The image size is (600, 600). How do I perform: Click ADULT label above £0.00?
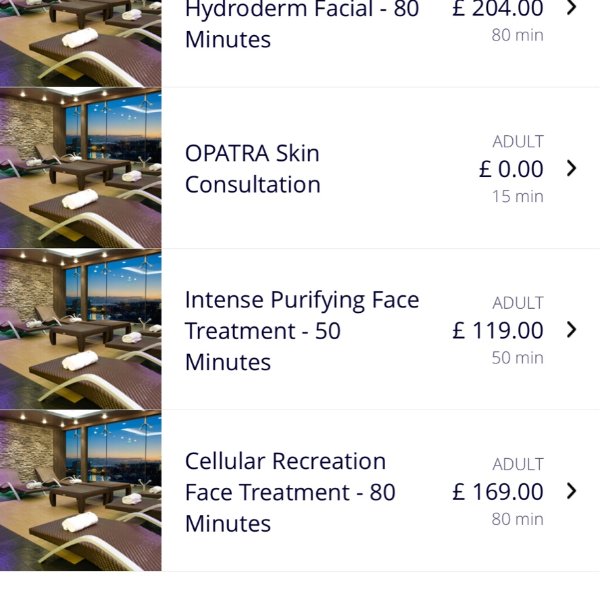click(x=517, y=142)
